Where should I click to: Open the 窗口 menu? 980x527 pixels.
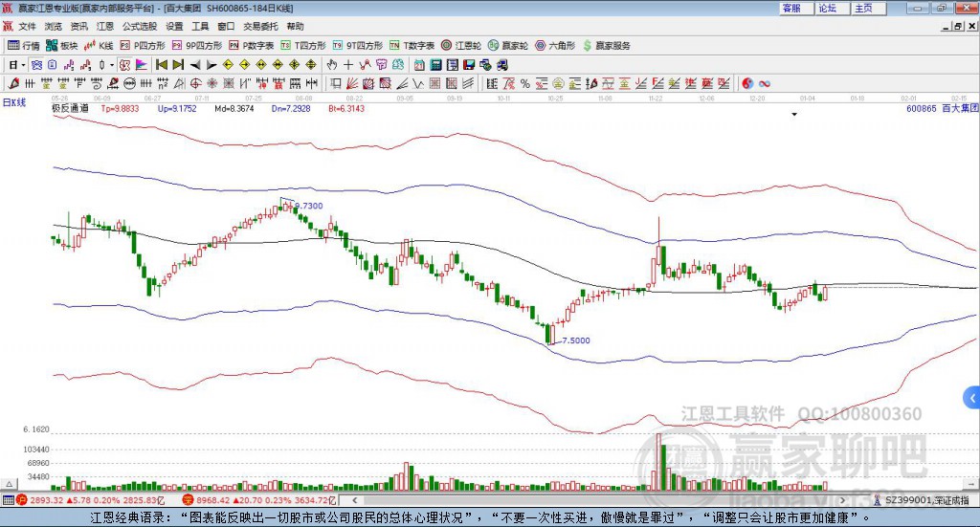[x=226, y=26]
